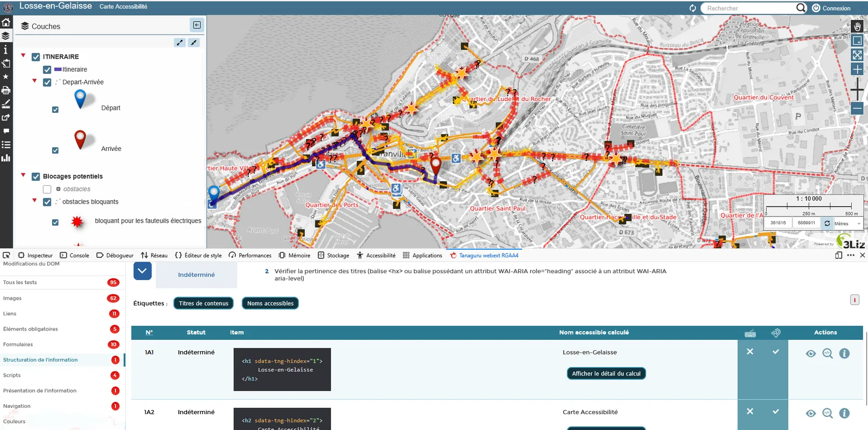Collapse the Blocages potentiels group triangle
The width and height of the screenshot is (868, 430).
[x=23, y=175]
